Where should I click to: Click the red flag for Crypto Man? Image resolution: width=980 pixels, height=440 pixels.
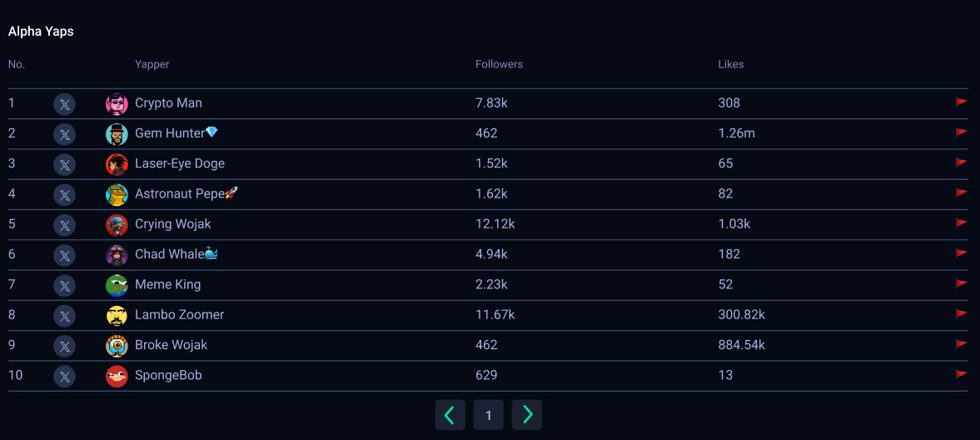tap(961, 102)
